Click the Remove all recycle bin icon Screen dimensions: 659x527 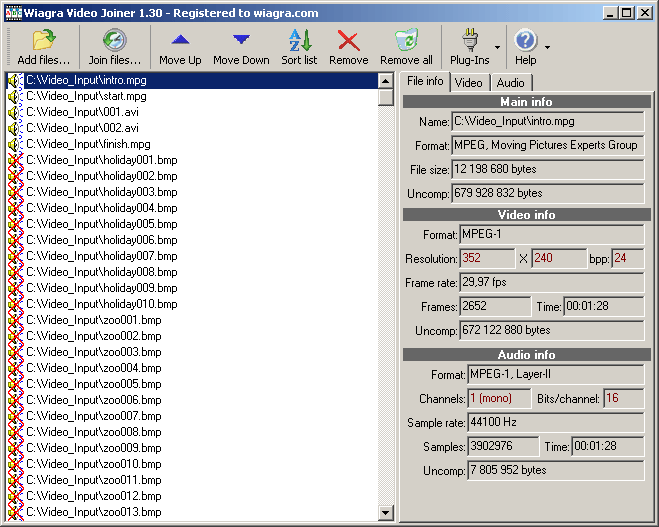(x=406, y=40)
